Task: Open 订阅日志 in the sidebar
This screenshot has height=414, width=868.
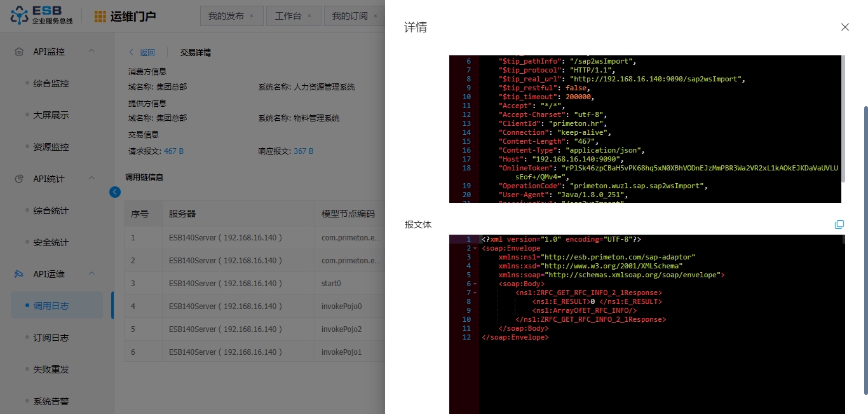Action: (x=51, y=338)
